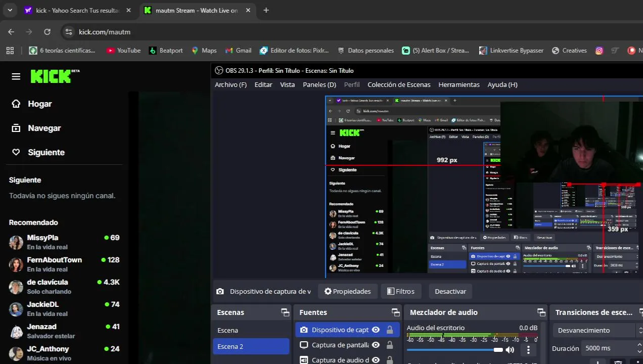Undock the Escenas panel
This screenshot has height=364, width=643.
[285, 312]
